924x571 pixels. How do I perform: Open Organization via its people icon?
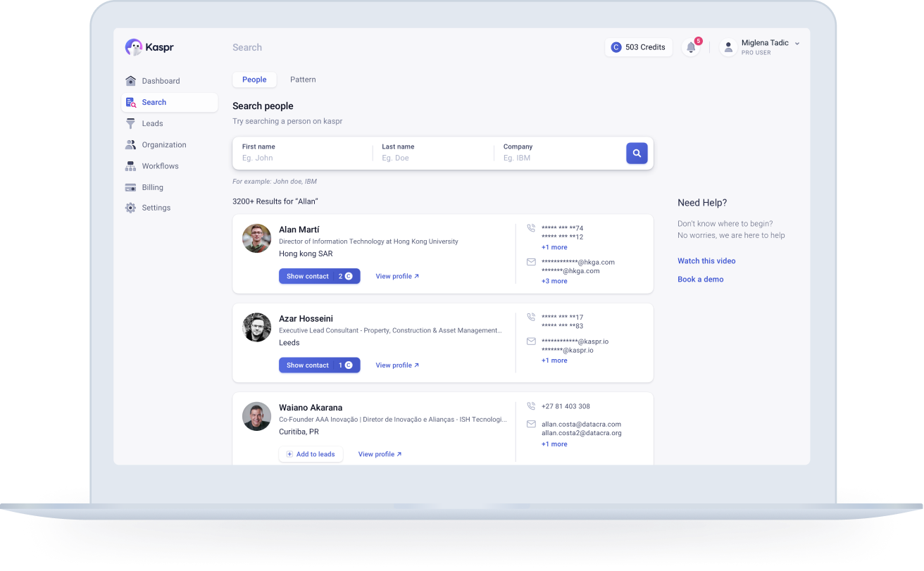point(130,145)
